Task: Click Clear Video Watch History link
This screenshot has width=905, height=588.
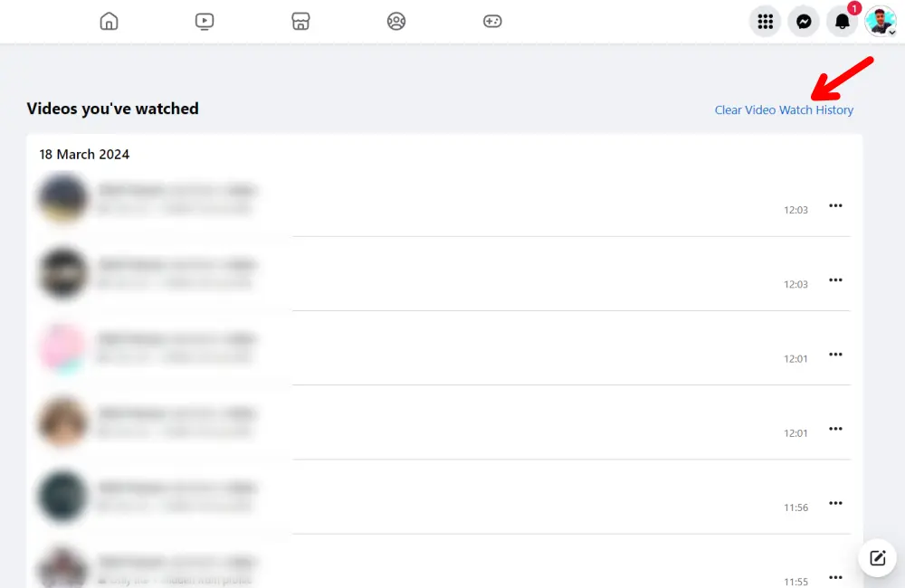Action: (784, 110)
